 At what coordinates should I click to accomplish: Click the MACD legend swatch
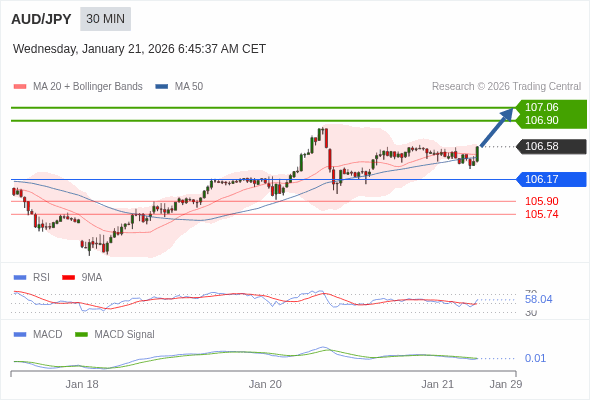coord(20,335)
